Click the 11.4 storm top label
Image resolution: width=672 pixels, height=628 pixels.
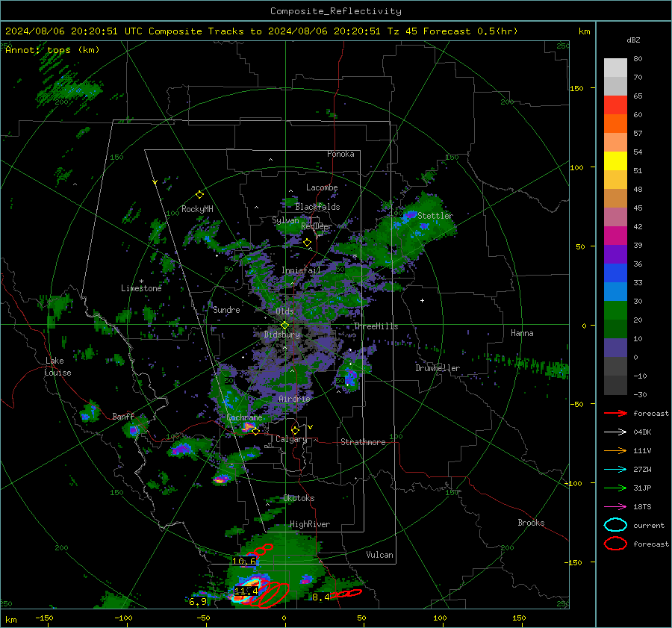point(246,591)
